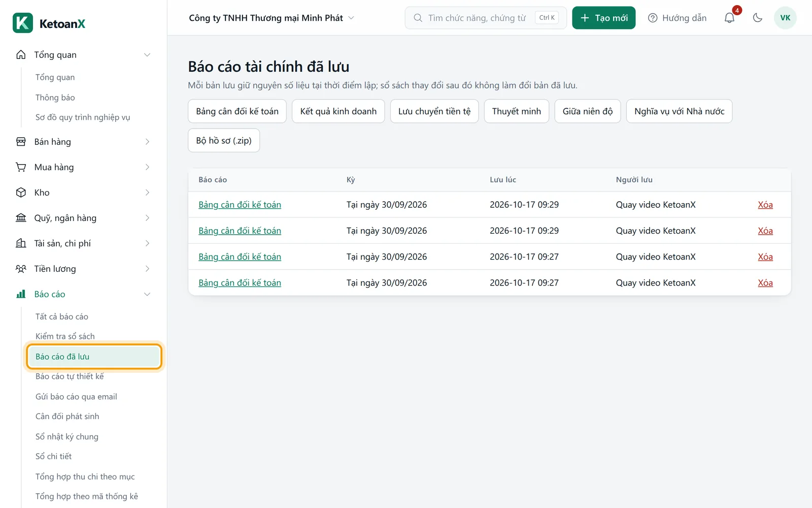The height and width of the screenshot is (508, 812).
Task: Select Sổ nhật ký chung item
Action: [x=67, y=437]
